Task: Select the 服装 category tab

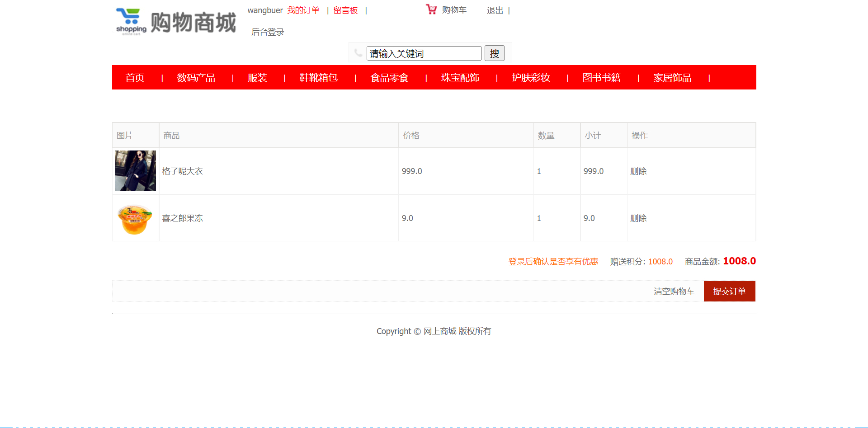Action: 257,77
